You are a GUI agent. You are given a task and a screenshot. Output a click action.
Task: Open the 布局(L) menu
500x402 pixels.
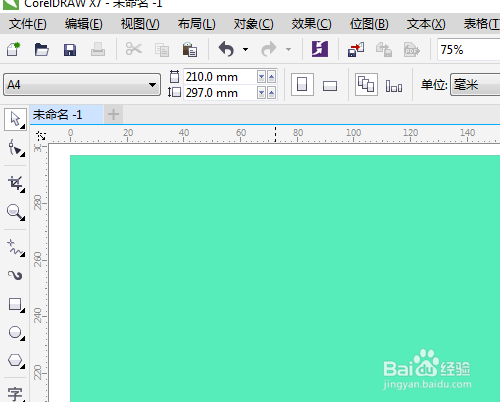click(x=196, y=24)
